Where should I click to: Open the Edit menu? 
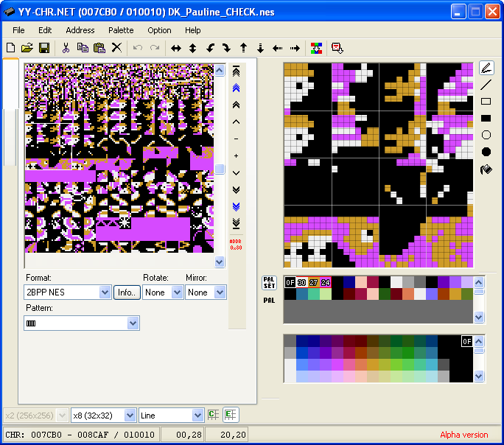coord(45,30)
